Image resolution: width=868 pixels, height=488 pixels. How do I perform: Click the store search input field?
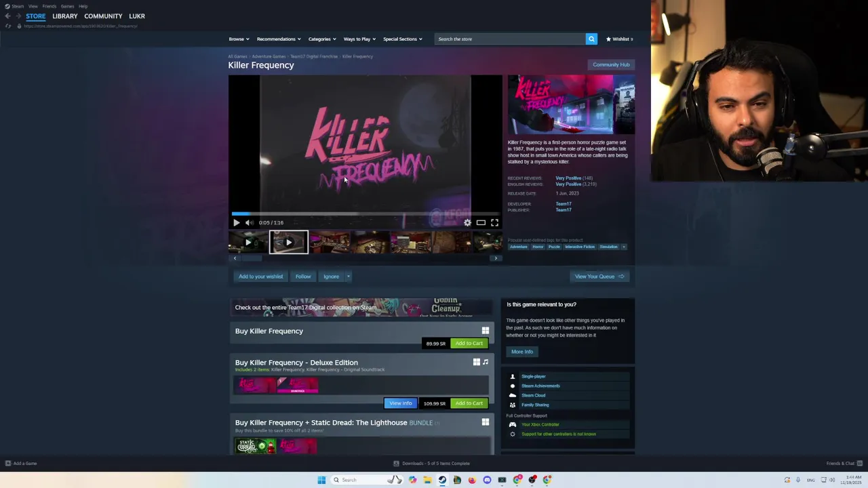point(510,39)
